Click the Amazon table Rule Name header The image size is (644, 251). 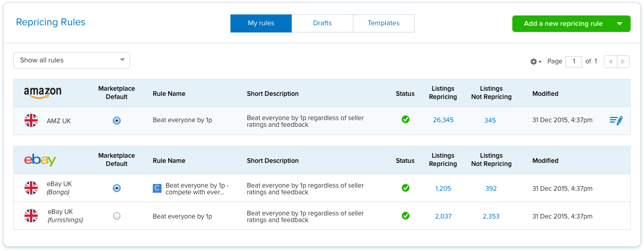pyautogui.click(x=169, y=94)
